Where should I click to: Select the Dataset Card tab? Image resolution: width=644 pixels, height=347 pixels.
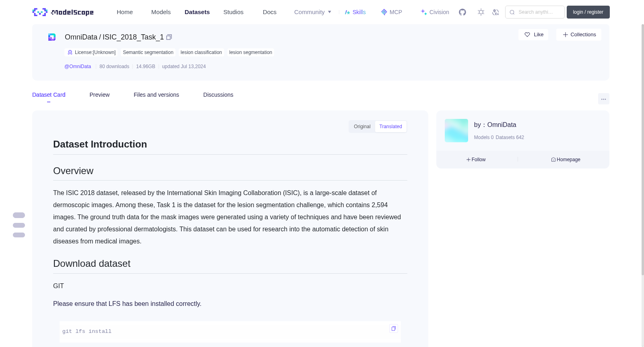coord(49,95)
